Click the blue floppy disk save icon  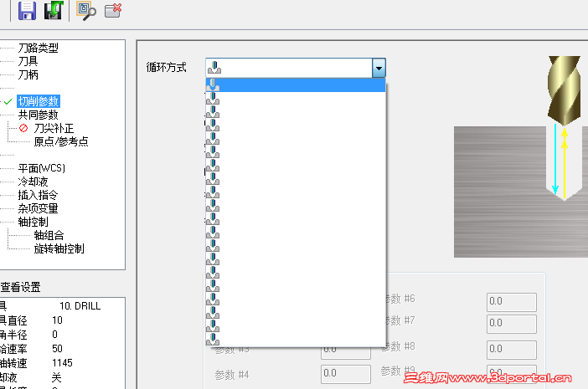coord(27,11)
